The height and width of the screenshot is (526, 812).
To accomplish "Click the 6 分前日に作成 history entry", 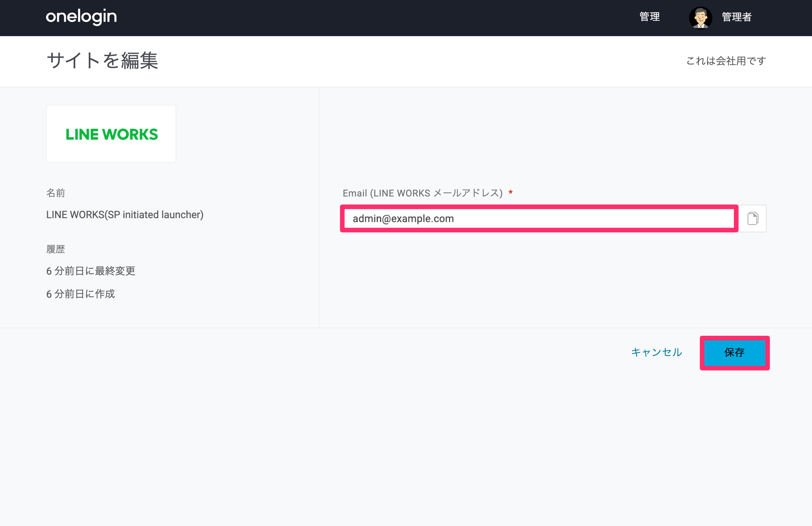I will point(81,294).
